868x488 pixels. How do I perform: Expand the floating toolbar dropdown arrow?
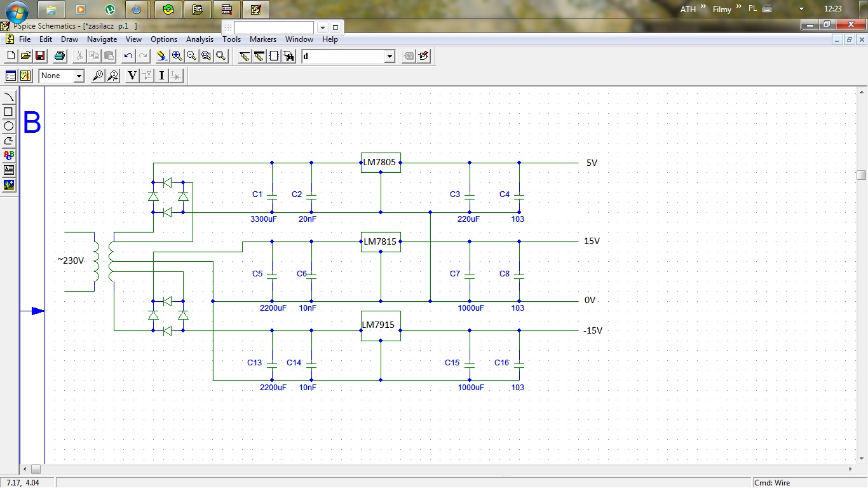click(322, 27)
